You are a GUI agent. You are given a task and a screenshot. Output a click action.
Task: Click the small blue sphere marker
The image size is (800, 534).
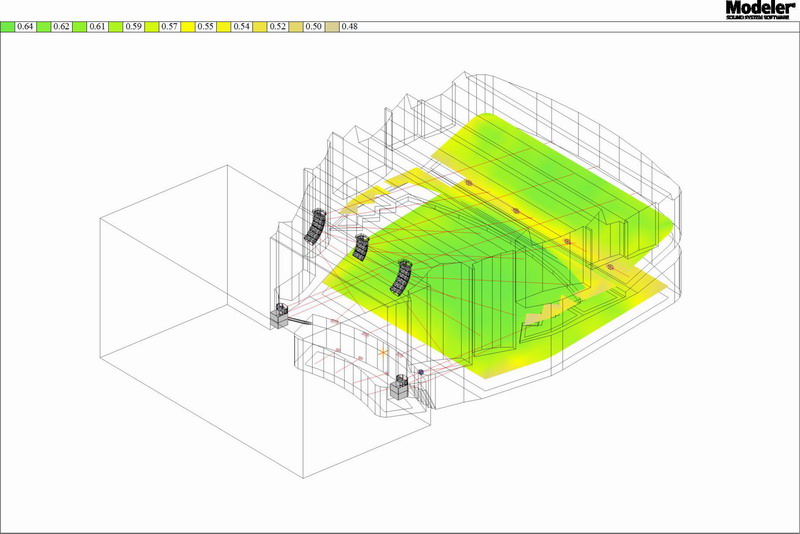(x=422, y=372)
